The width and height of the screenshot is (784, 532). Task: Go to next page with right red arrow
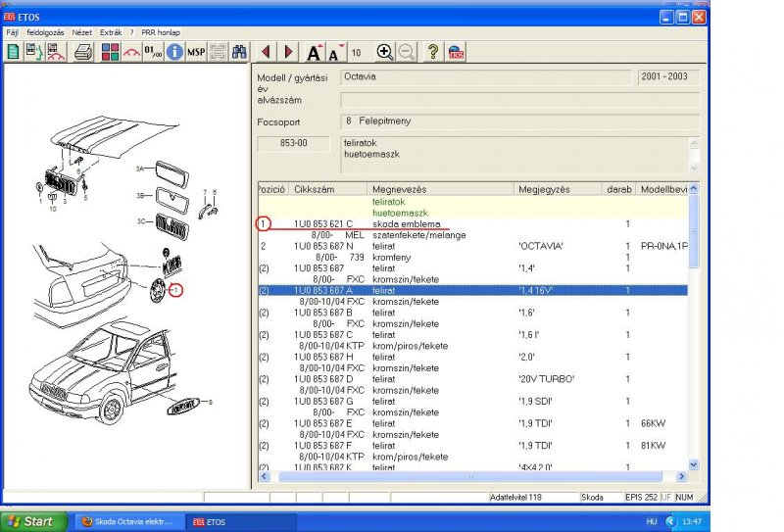pos(288,52)
